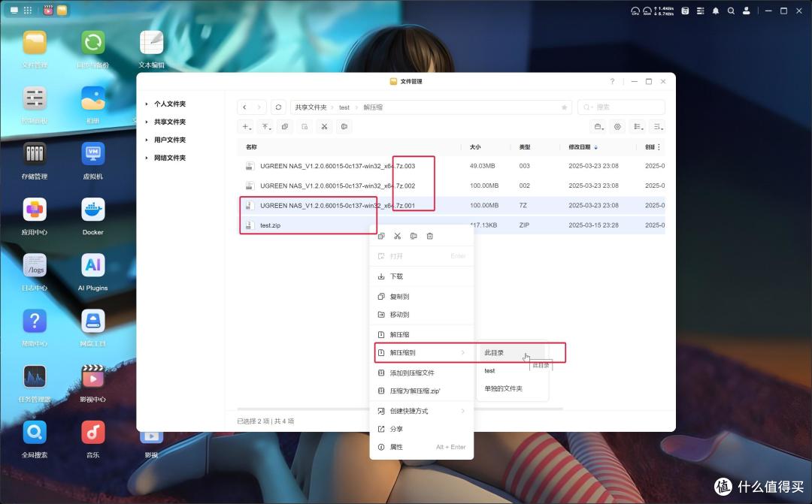812x504 pixels.
Task: Choose 移动到 in the context menu
Action: [422, 315]
